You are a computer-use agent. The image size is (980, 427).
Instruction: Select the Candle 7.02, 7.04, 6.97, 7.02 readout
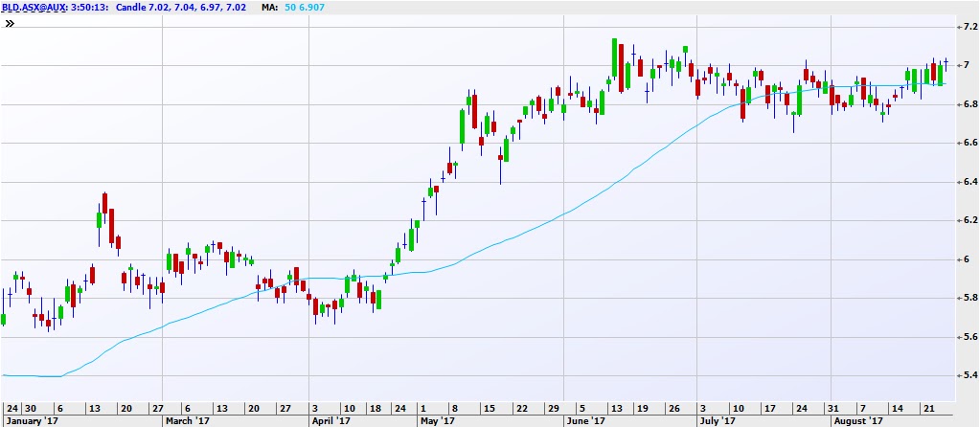tap(180, 8)
